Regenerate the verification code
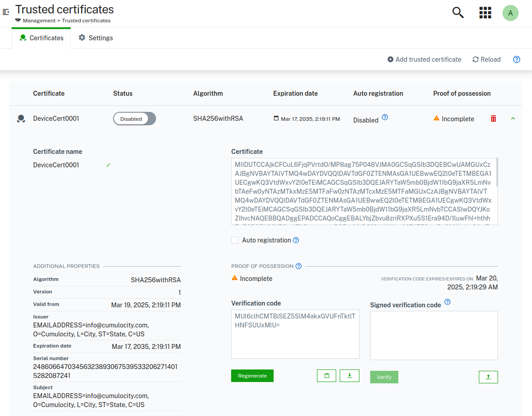The width and height of the screenshot is (532, 416). [x=252, y=375]
